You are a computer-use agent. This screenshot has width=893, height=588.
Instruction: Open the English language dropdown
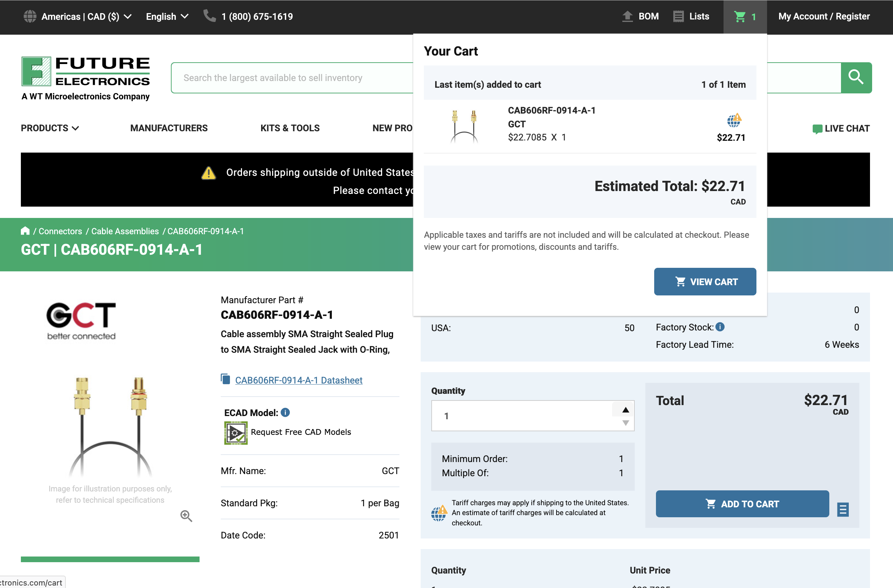pos(167,17)
